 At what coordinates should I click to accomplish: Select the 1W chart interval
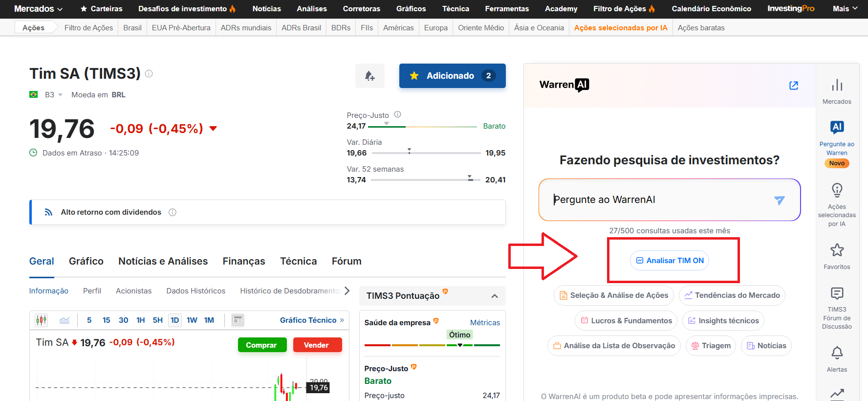[192, 320]
